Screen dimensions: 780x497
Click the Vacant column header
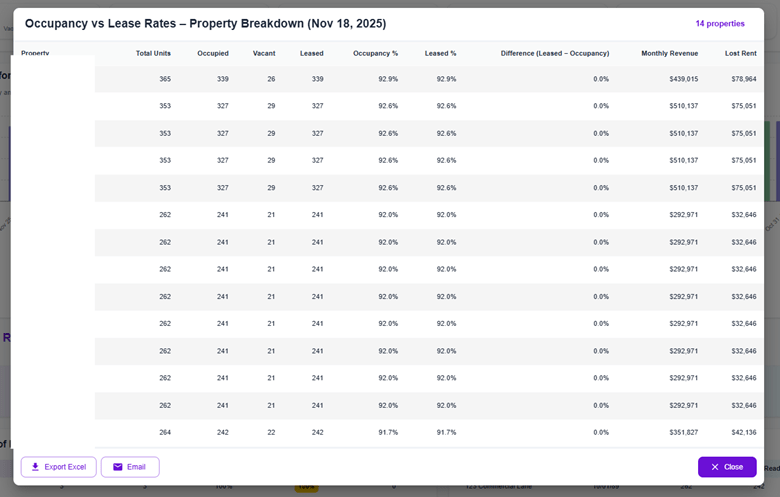pos(264,53)
